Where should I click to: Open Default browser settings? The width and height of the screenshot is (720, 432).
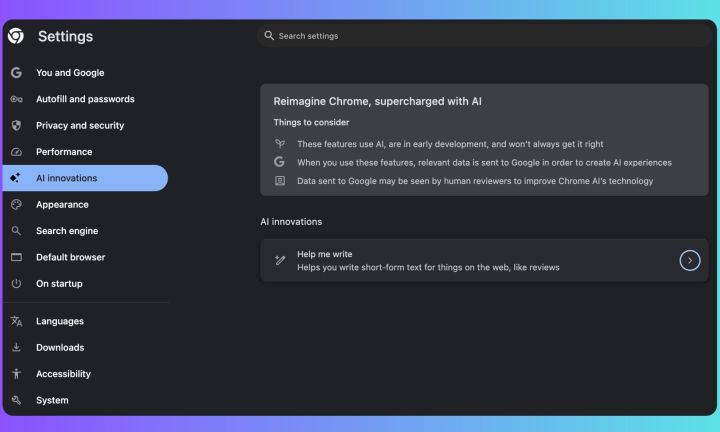[70, 257]
